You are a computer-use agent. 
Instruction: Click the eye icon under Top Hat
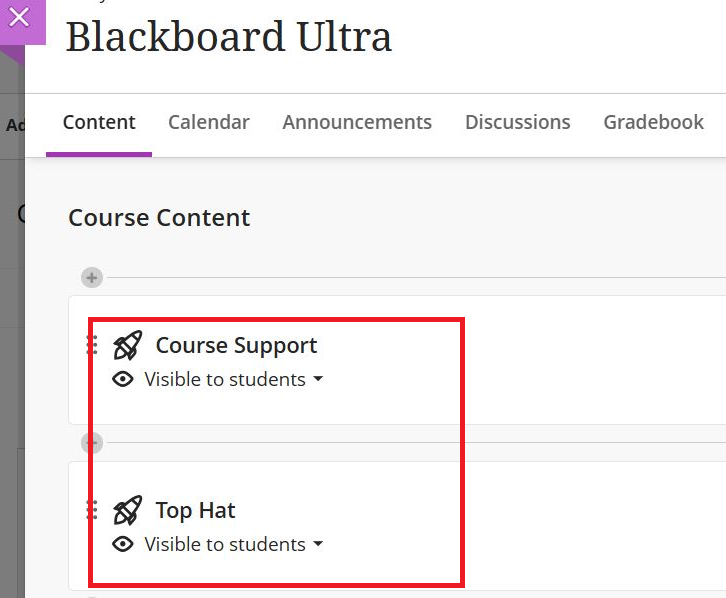point(123,544)
